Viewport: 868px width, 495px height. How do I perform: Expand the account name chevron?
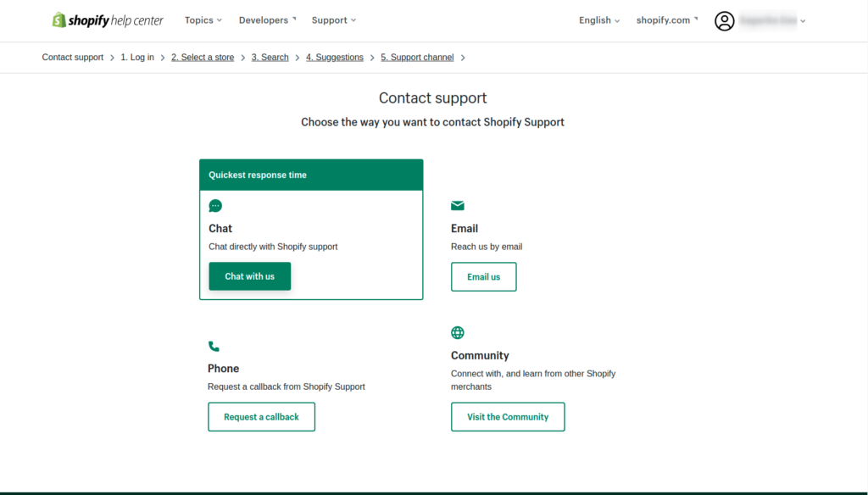803,21
